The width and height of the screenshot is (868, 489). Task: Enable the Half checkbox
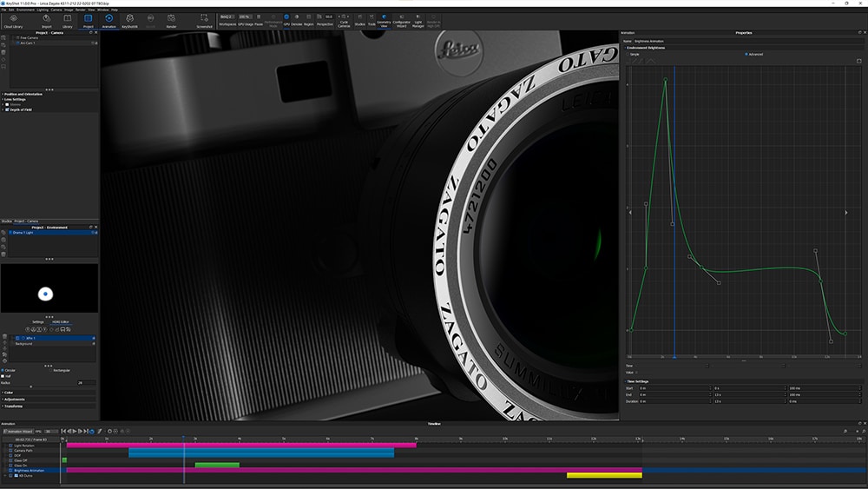pyautogui.click(x=3, y=376)
